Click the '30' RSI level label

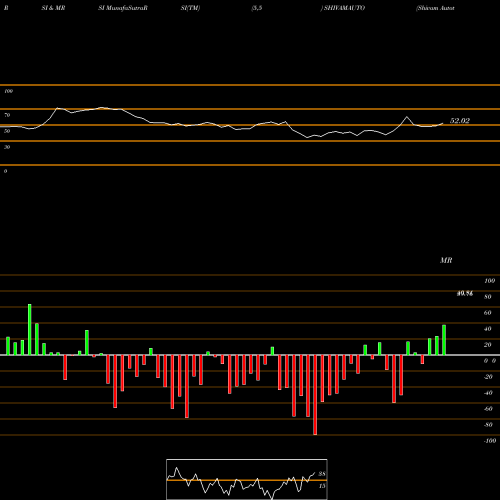tap(7, 147)
